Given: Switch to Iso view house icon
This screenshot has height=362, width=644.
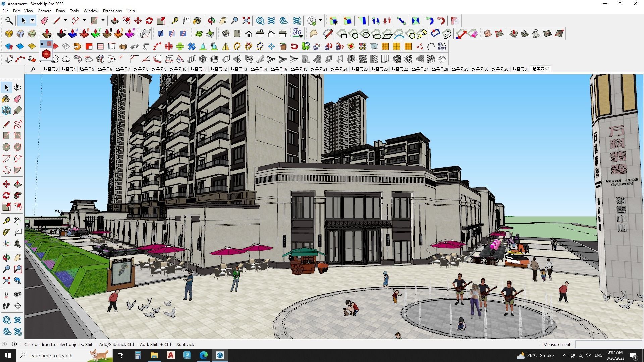Looking at the screenshot, I should coord(226,34).
